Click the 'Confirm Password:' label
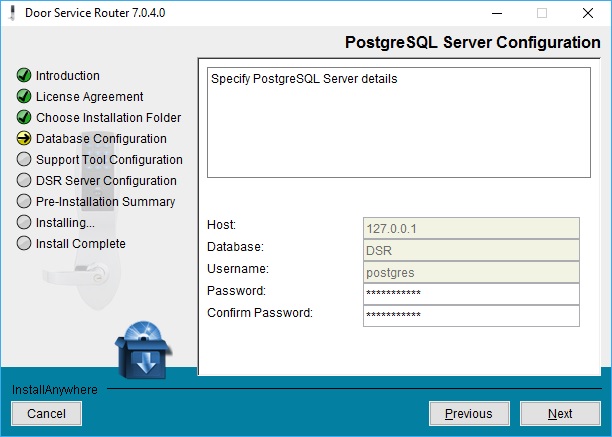The width and height of the screenshot is (612, 437). click(260, 313)
